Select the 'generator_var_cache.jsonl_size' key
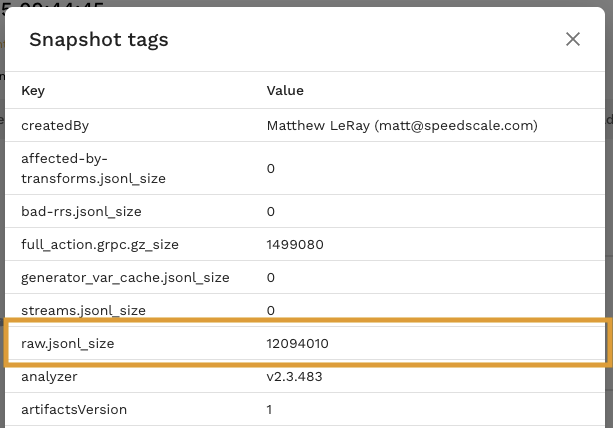This screenshot has width=613, height=428. 125,278
